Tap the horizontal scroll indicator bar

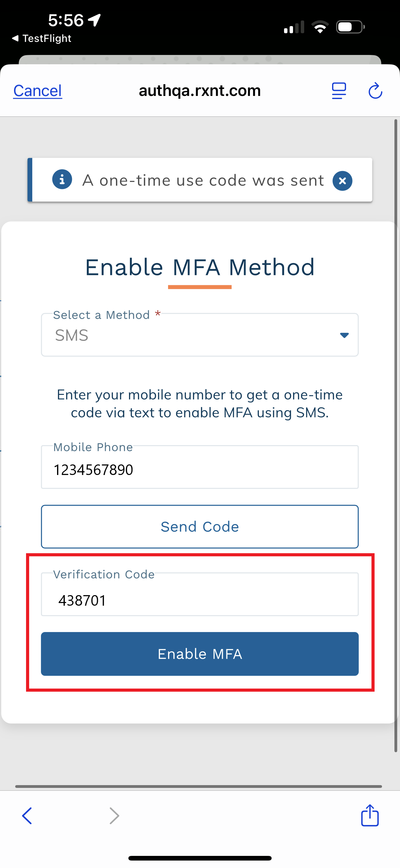[x=199, y=786]
